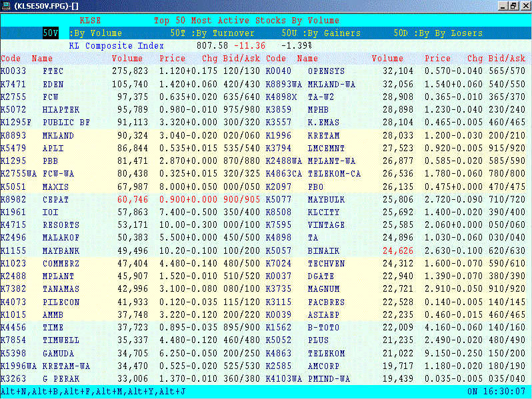Click the GAMUDA stock name
The image size is (532, 399).
click(59, 354)
